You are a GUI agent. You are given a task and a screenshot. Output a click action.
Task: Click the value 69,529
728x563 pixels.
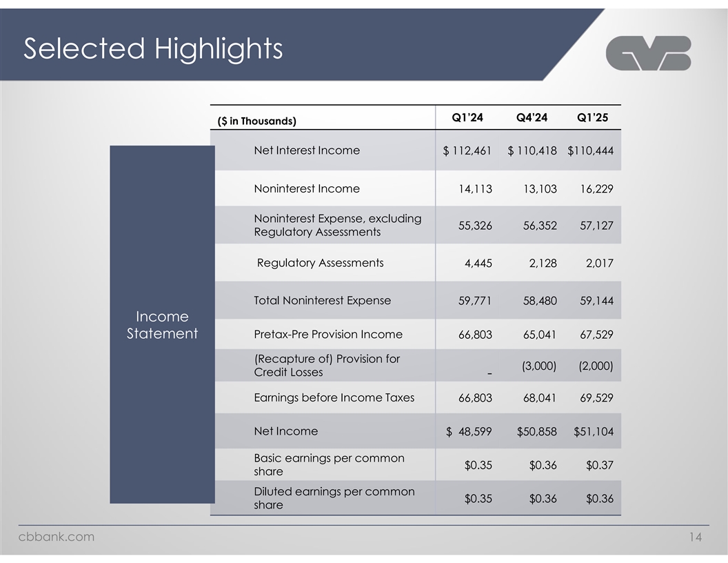tap(596, 398)
